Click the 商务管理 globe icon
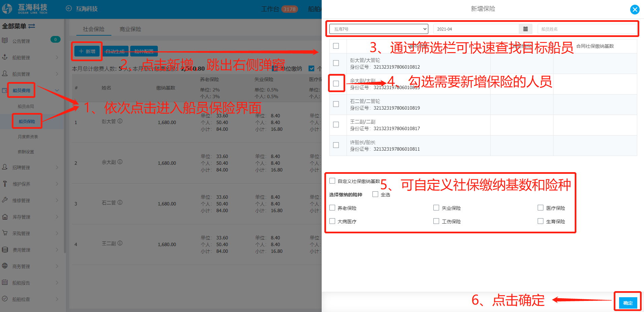 (x=5, y=266)
